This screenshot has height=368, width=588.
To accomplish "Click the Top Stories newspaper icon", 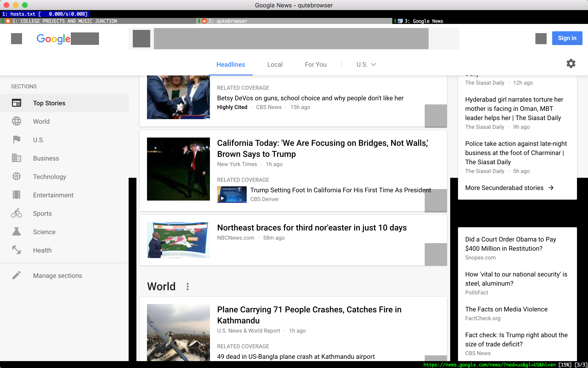I will coord(17,103).
